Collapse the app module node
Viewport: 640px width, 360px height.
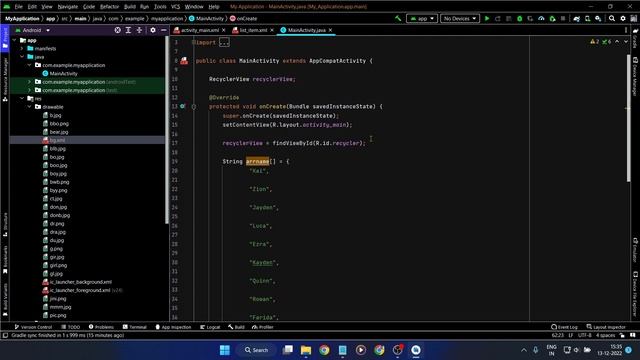coord(15,40)
